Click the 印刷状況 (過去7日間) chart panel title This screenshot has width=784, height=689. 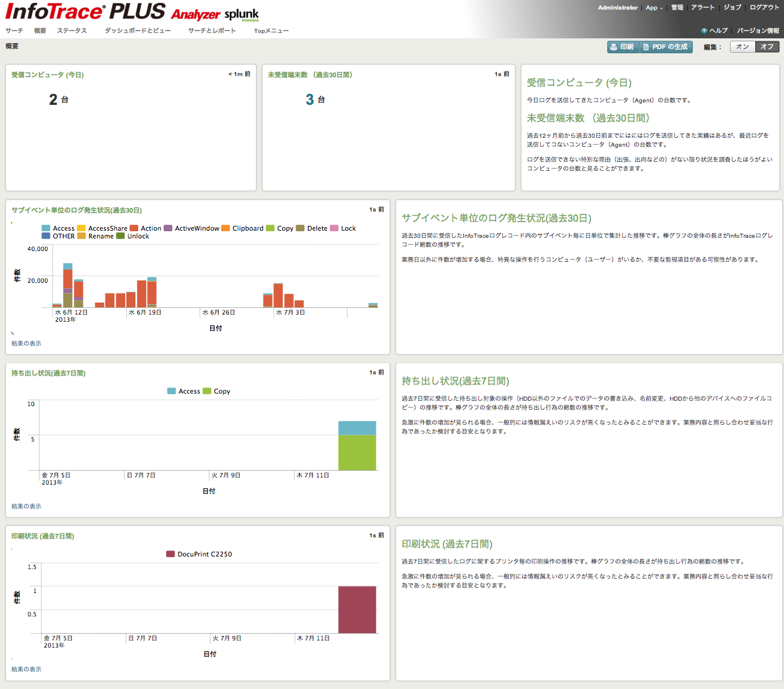(43, 536)
